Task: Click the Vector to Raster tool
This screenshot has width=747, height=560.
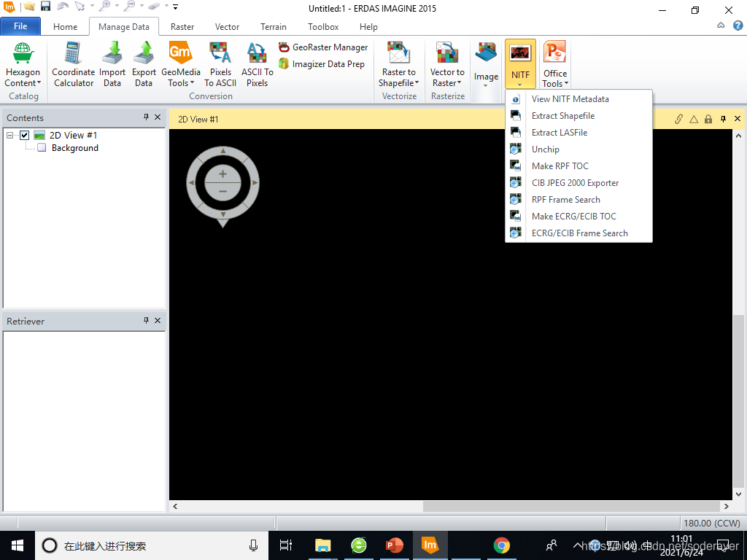Action: pyautogui.click(x=447, y=65)
